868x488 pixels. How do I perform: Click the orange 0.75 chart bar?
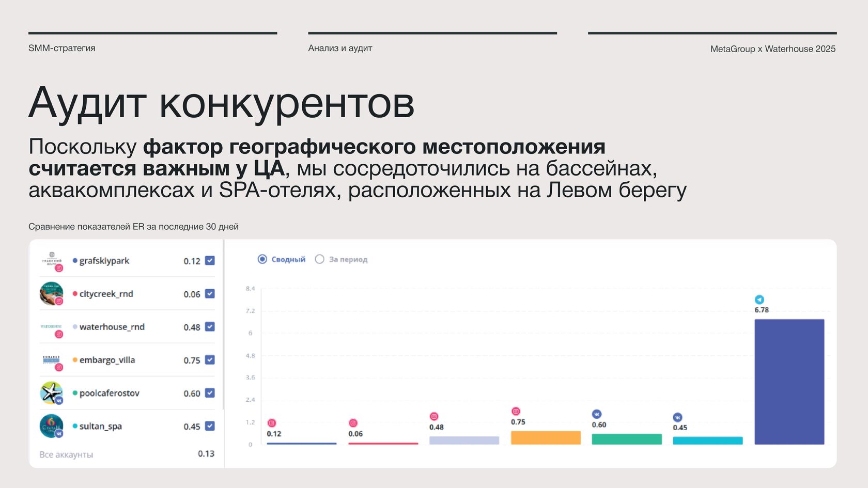(546, 437)
